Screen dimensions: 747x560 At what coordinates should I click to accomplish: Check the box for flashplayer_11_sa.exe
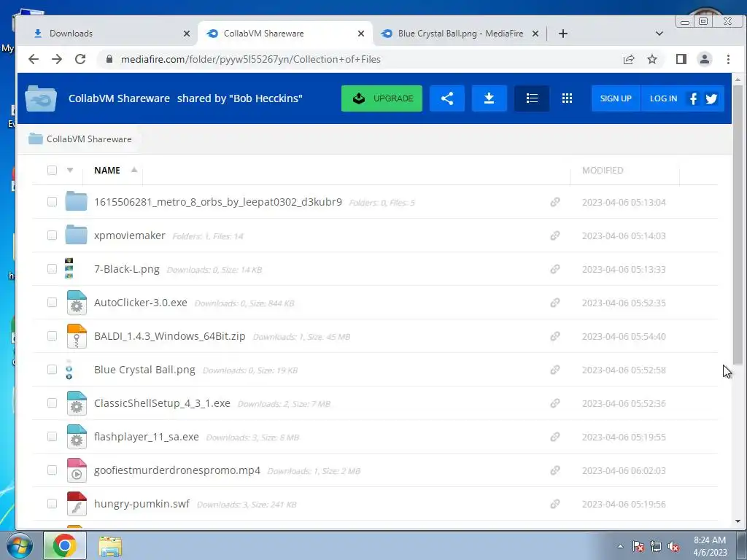coord(52,437)
